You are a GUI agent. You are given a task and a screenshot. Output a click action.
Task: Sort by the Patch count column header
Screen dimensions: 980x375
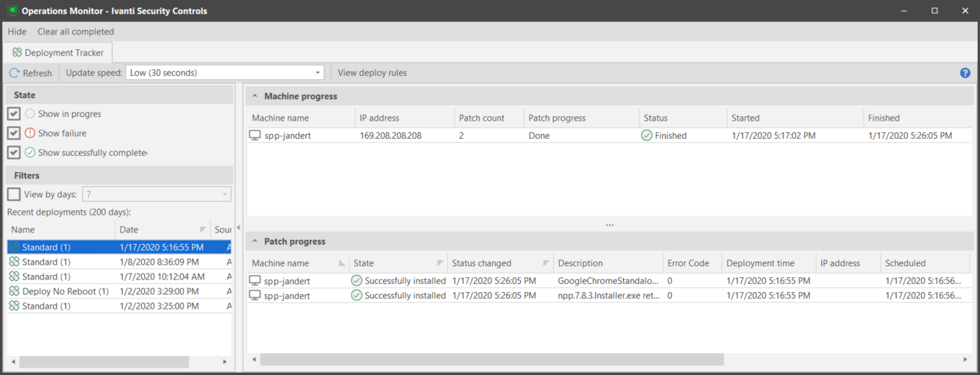point(488,118)
